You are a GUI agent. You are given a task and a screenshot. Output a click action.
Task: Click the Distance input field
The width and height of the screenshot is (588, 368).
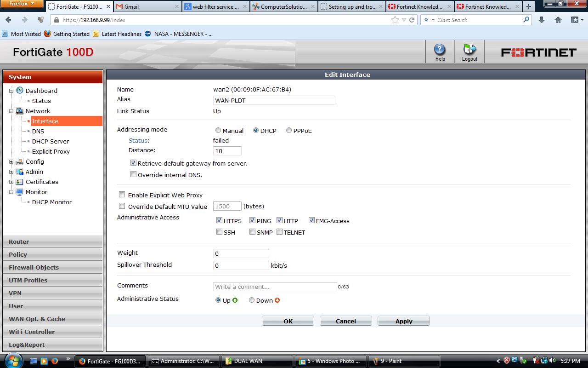227,151
